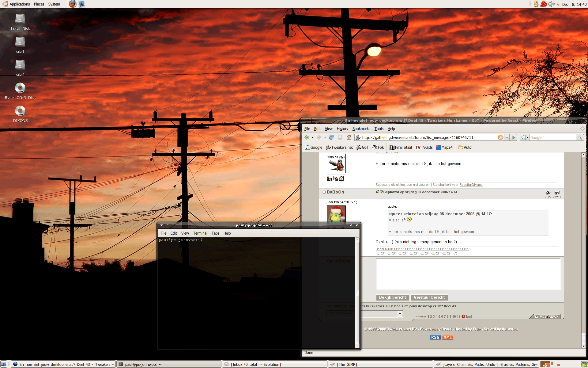
Task: Open the Bookmarks menu in Firefox
Action: click(361, 129)
